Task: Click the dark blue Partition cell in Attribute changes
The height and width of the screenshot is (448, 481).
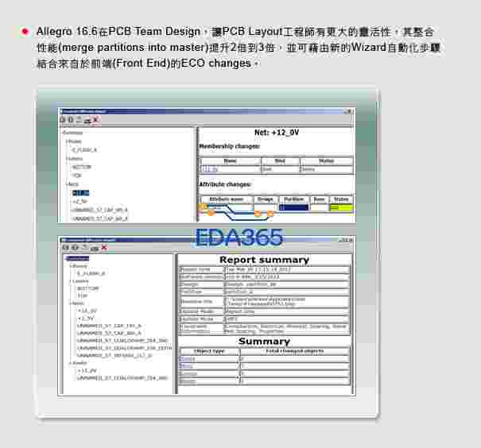Action: tap(294, 207)
